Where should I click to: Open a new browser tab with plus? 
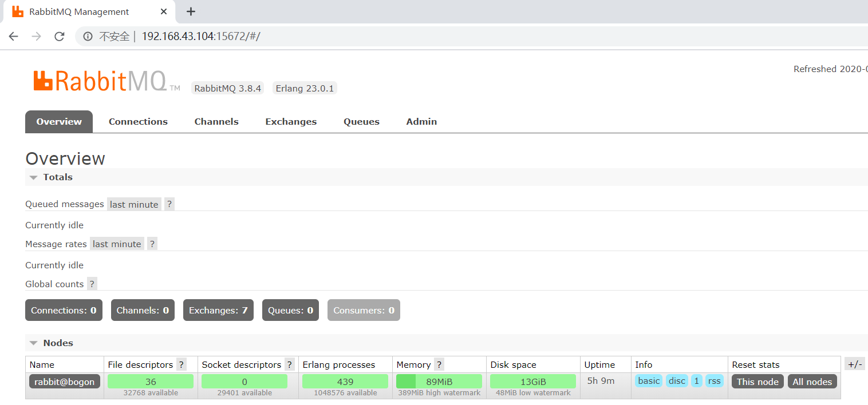click(x=191, y=11)
